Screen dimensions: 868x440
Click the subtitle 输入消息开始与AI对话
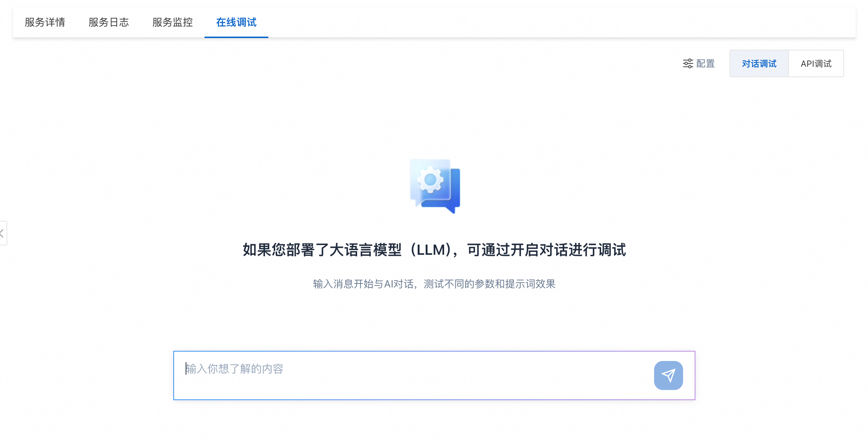coord(363,284)
